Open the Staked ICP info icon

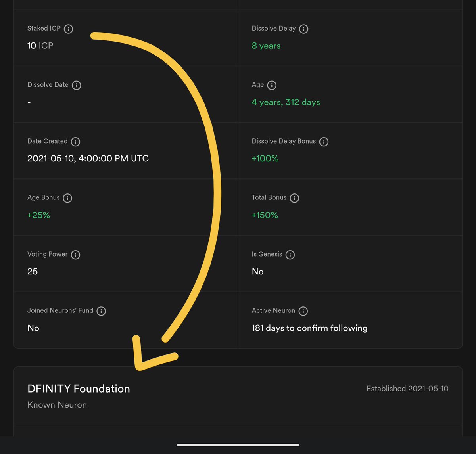coord(69,29)
